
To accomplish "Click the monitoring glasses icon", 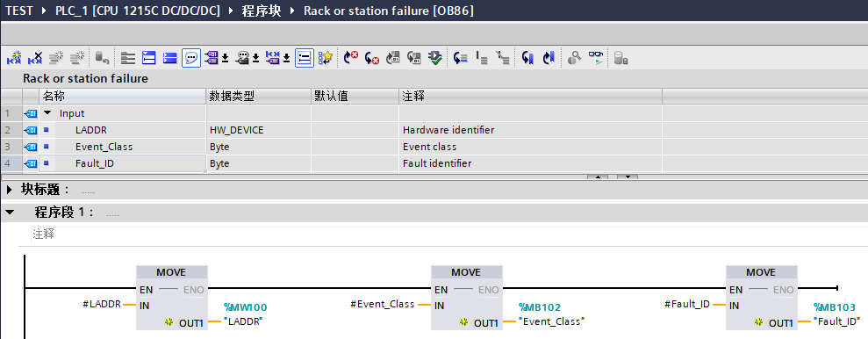I will (x=596, y=58).
